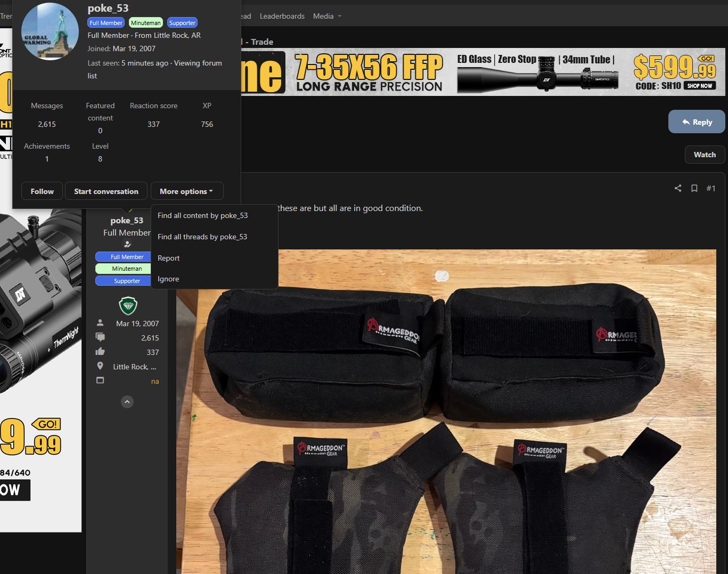This screenshot has width=728, height=574.
Task: Click the Start conversation button
Action: pyautogui.click(x=106, y=191)
